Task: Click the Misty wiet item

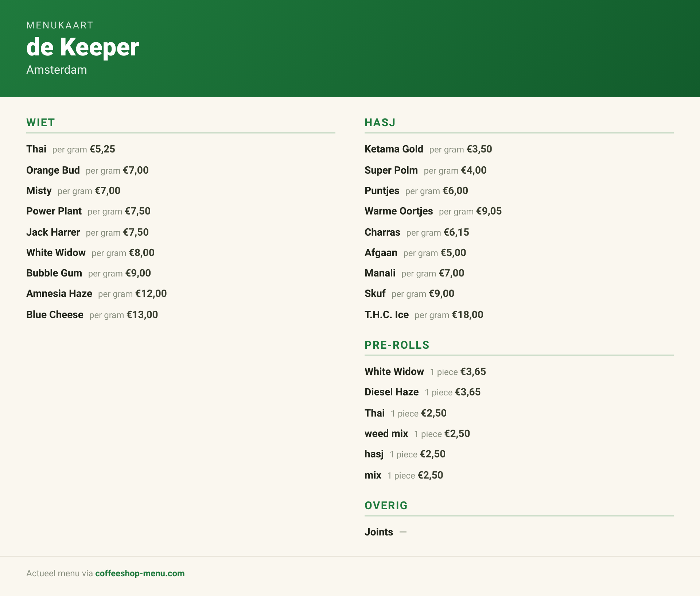Action: [x=39, y=191]
